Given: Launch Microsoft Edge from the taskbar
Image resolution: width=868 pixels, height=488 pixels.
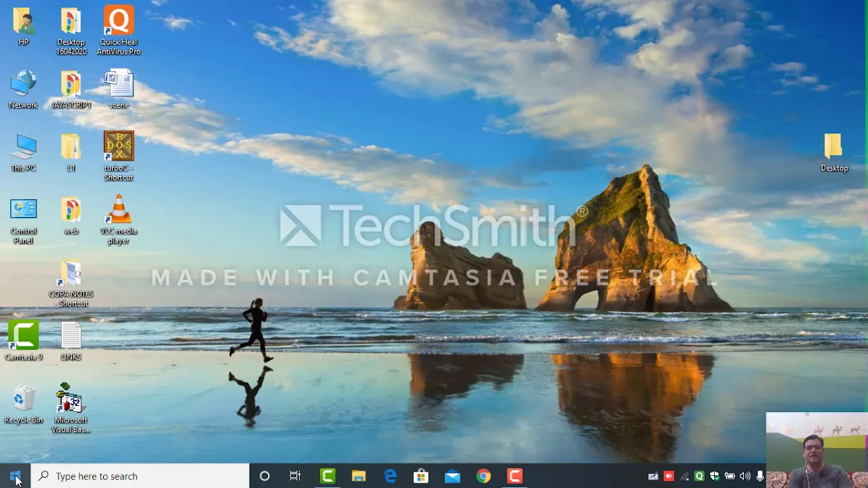Looking at the screenshot, I should [390, 476].
